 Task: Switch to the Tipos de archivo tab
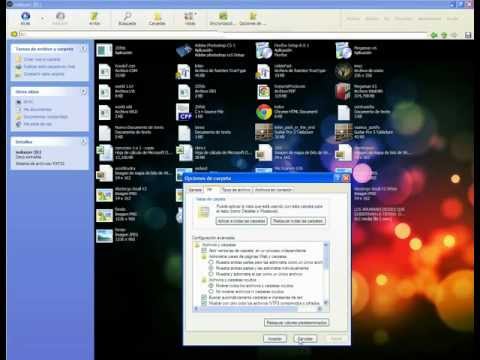[236, 190]
